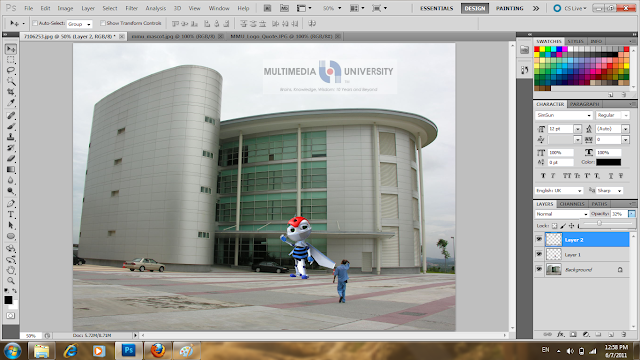Click the opacity slider handle
Viewport: 640px width, 360px height.
coord(599,223)
